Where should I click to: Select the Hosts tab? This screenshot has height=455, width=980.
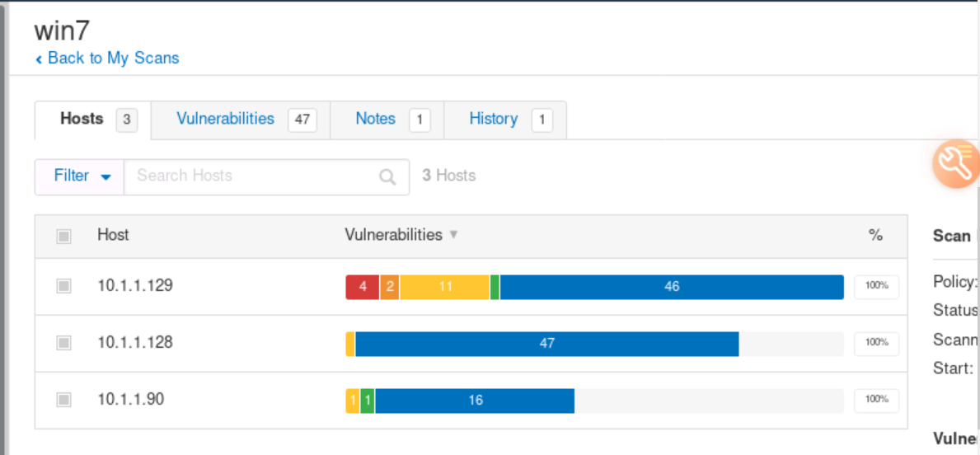82,119
